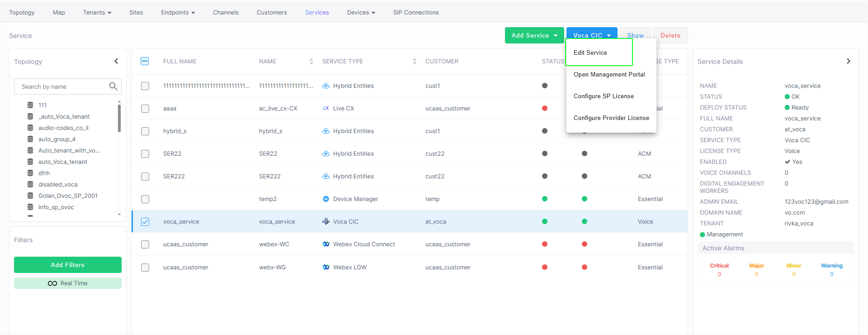Screen dimensions: 868x335
Task: Check the SER22 row checkbox
Action: [x=145, y=153]
